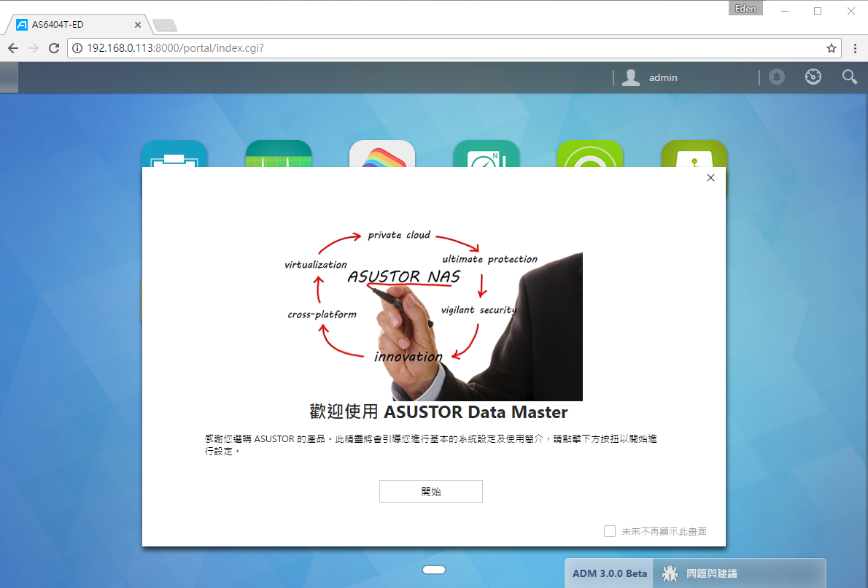868x588 pixels.
Task: Click the browser forward arrow
Action: coord(34,48)
